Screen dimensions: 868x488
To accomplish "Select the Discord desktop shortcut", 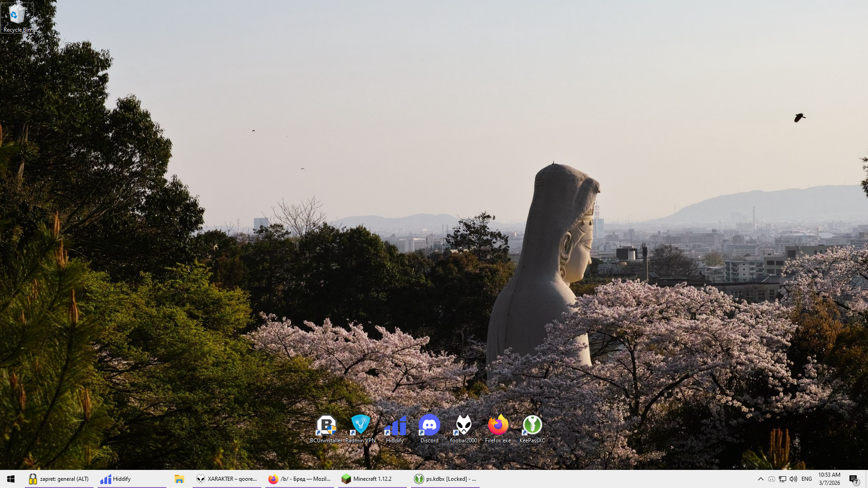I will point(429,428).
